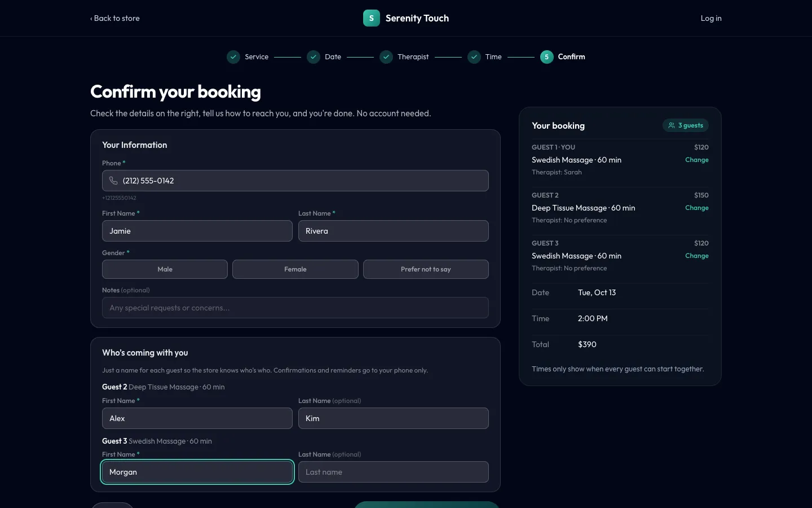Click the Tue, Oct 13 date value
The image size is (812, 508).
pyautogui.click(x=597, y=292)
